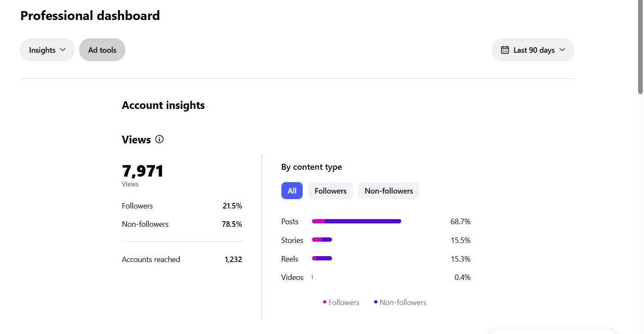Screen dimensions: 644x334
Task: Click the Accounts reached value 1,232
Action: pos(233,259)
